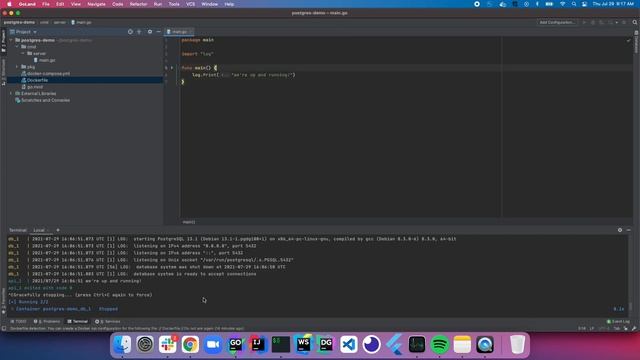The height and width of the screenshot is (360, 640).
Task: Click the server breadcrumb in navigation bar
Action: (x=60, y=22)
